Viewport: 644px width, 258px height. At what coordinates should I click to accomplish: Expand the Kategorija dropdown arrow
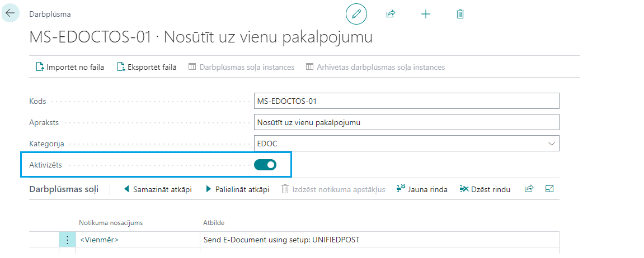point(551,144)
